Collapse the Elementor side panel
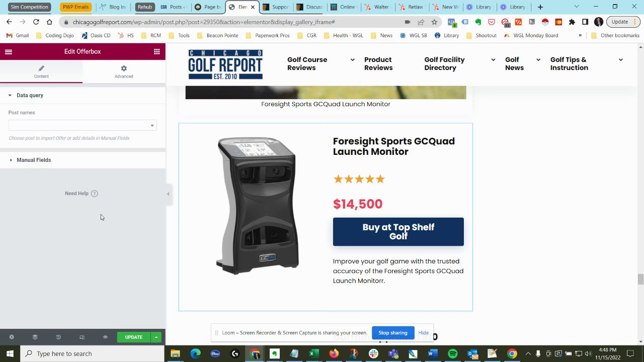The image size is (644, 362). pos(169,194)
